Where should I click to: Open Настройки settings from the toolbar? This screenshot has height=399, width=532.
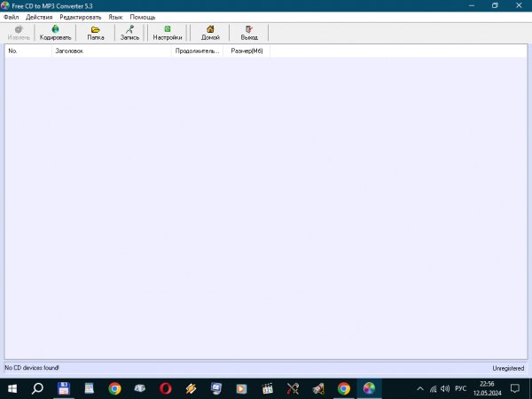(x=168, y=33)
